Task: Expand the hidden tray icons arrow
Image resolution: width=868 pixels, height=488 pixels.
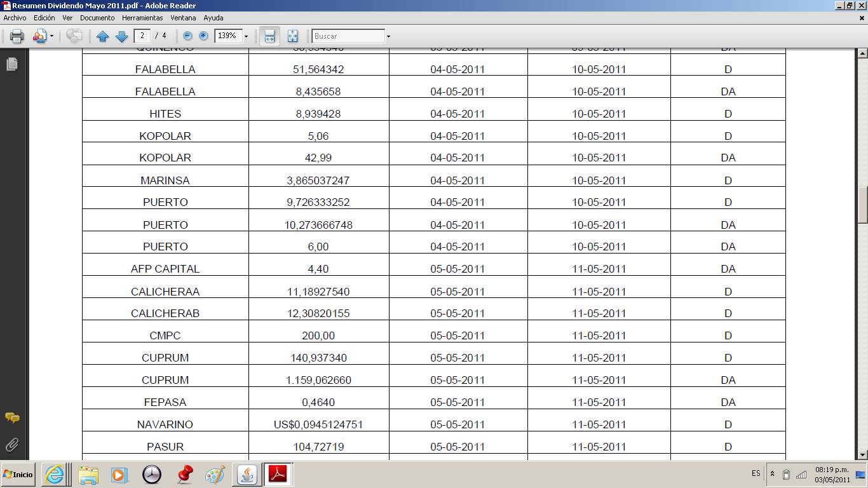Action: 772,474
